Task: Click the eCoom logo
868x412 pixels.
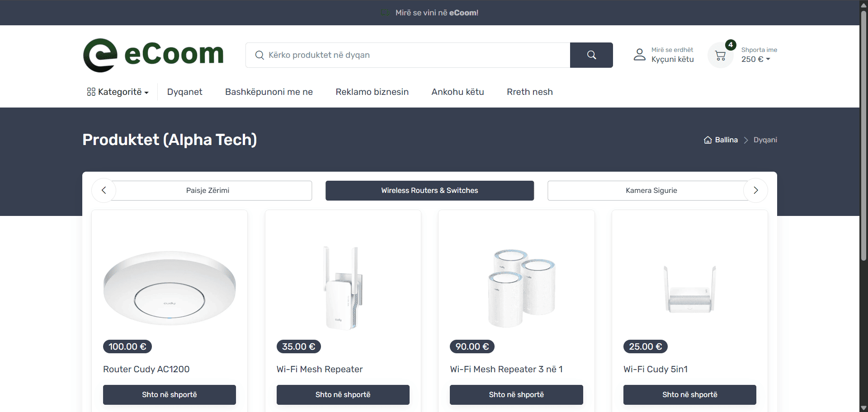Action: (153, 55)
